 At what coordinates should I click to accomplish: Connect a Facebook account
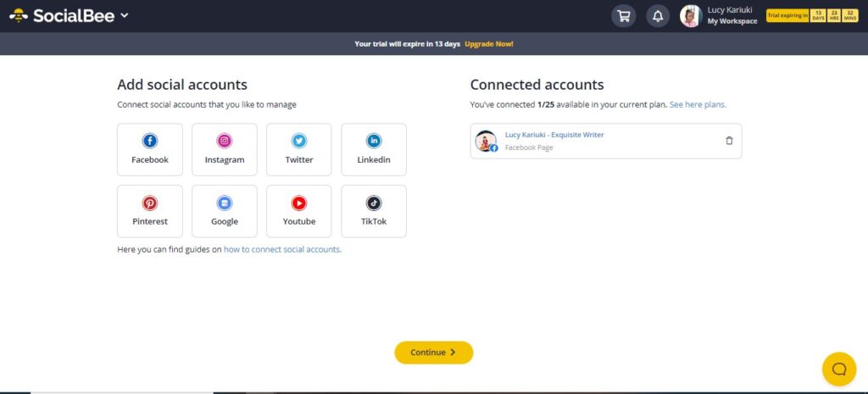click(150, 149)
